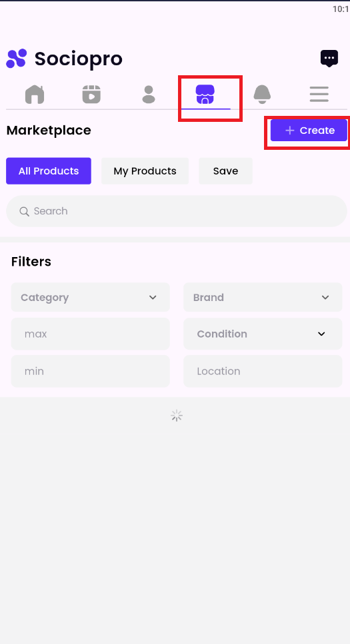This screenshot has height=644, width=350.
Task: Open the chat messages bubble icon
Action: coord(329,59)
